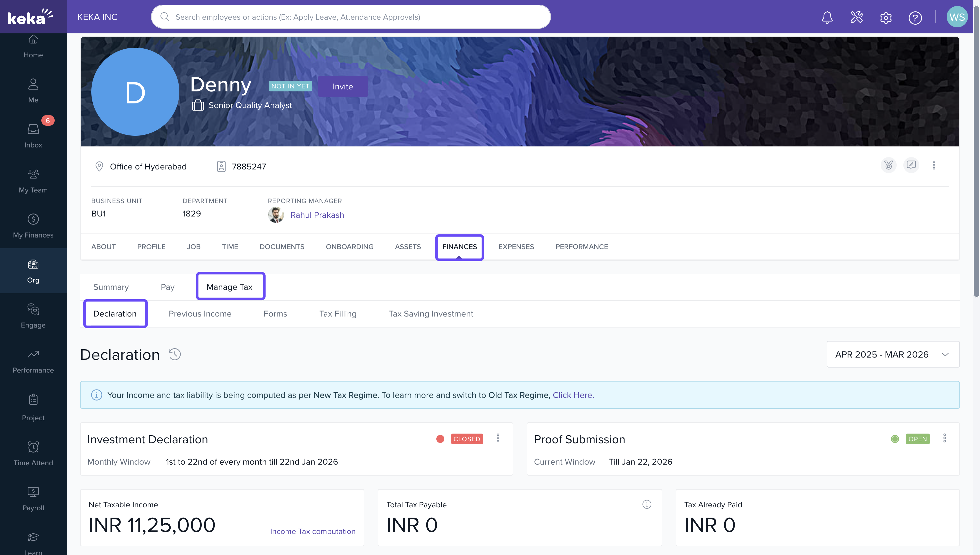Click the praise medal icon
Viewport: 980px width, 555px height.
pos(888,165)
